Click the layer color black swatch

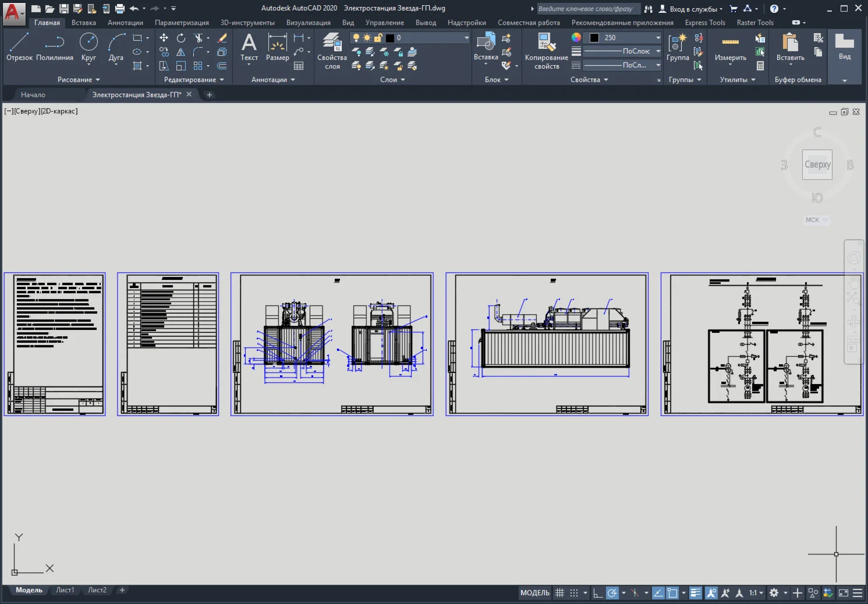click(390, 38)
